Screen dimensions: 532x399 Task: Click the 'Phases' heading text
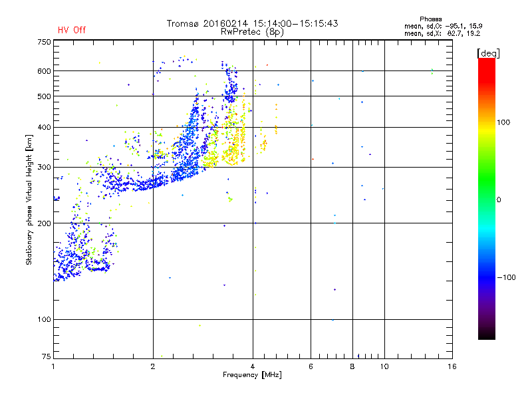430,19
